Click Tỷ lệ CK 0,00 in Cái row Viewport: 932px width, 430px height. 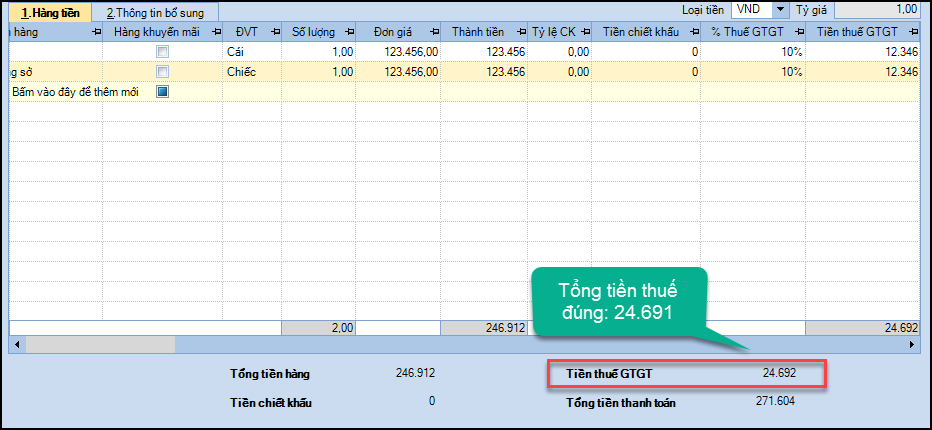(559, 52)
